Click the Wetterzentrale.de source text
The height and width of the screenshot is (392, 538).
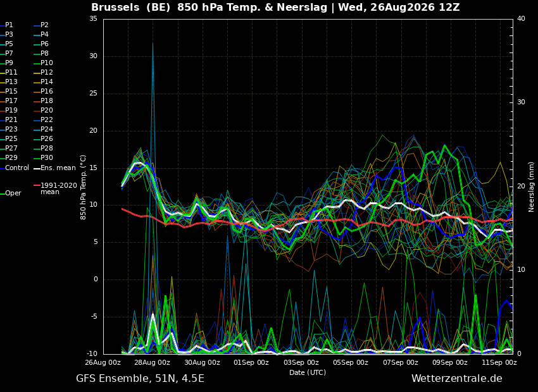(x=457, y=379)
